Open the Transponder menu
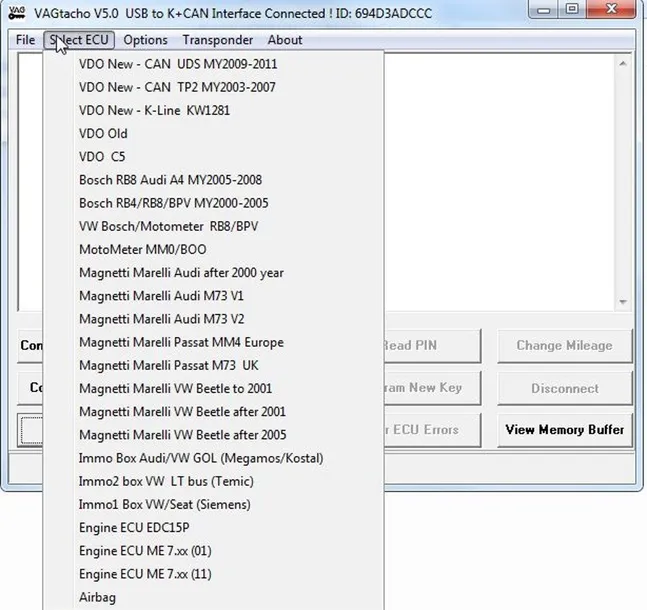 (x=217, y=40)
